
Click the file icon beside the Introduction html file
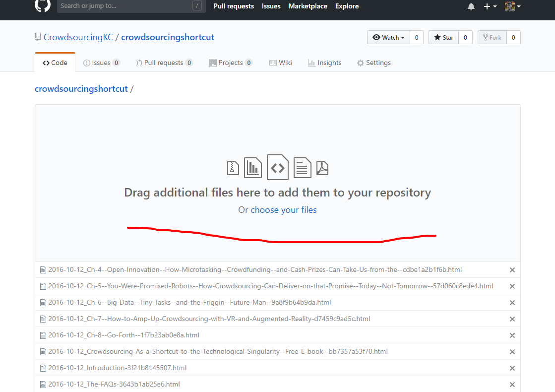click(x=43, y=368)
